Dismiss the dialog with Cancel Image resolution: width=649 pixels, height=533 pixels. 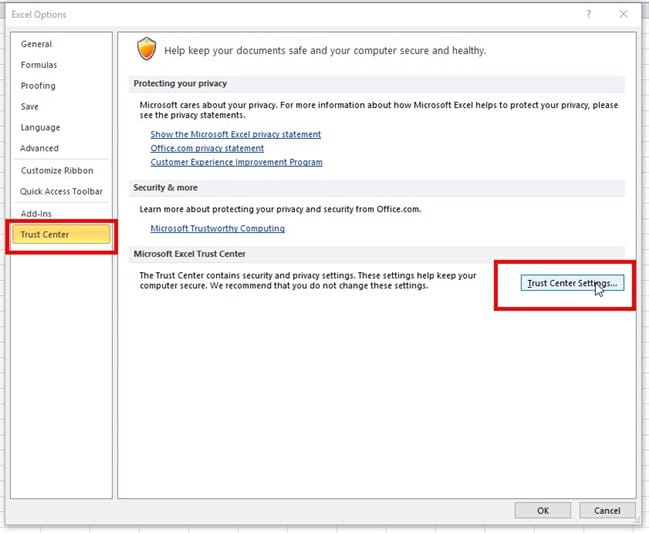point(607,511)
